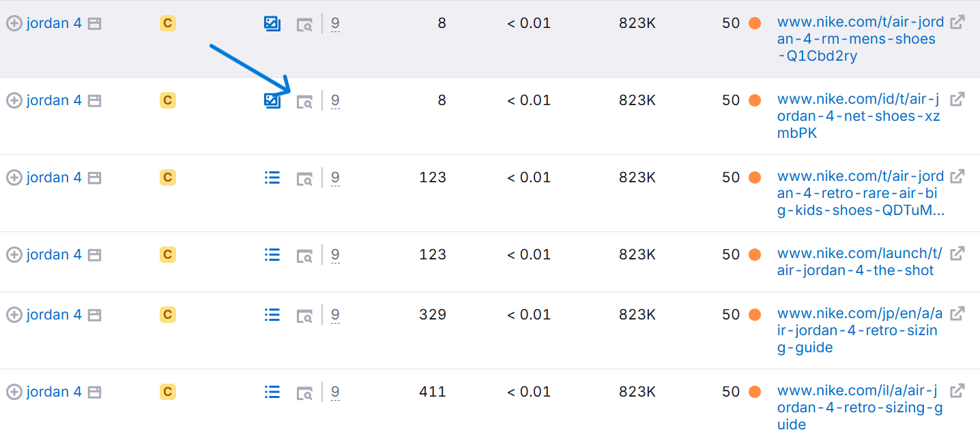The height and width of the screenshot is (441, 980).
Task: Click orange difficulty dot in net-shoes row
Action: (754, 100)
